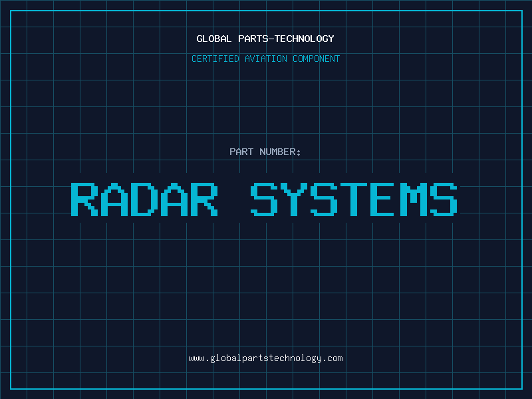This screenshot has height=399, width=532.
Task: Click the PART NUMBER: label
Action: coord(265,152)
